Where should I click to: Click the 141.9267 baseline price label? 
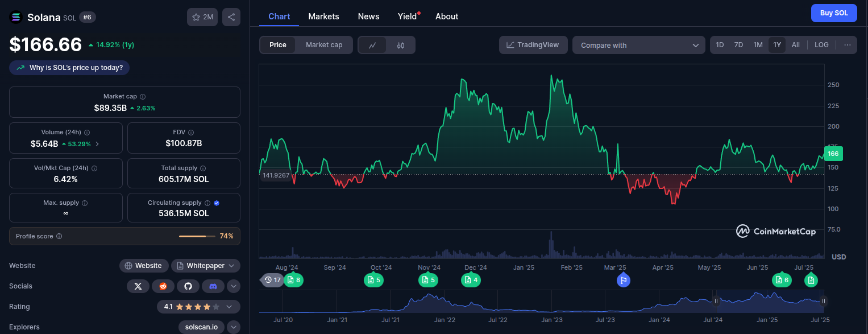276,175
